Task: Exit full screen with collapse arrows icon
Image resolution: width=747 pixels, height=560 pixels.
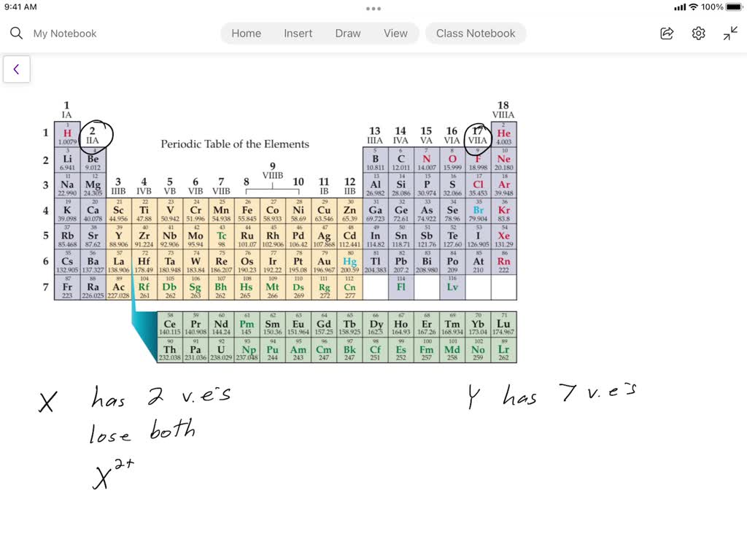Action: pyautogui.click(x=730, y=33)
